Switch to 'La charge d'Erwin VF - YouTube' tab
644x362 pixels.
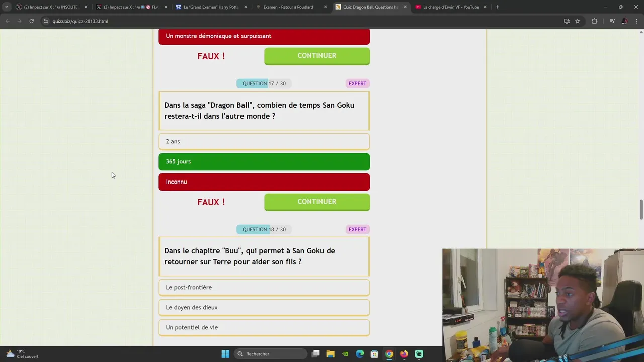pos(450,7)
